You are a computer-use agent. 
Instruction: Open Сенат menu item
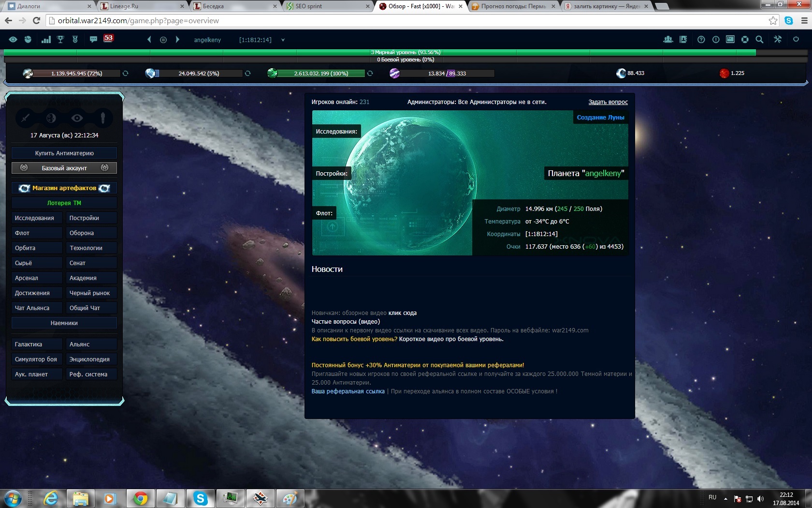click(91, 263)
